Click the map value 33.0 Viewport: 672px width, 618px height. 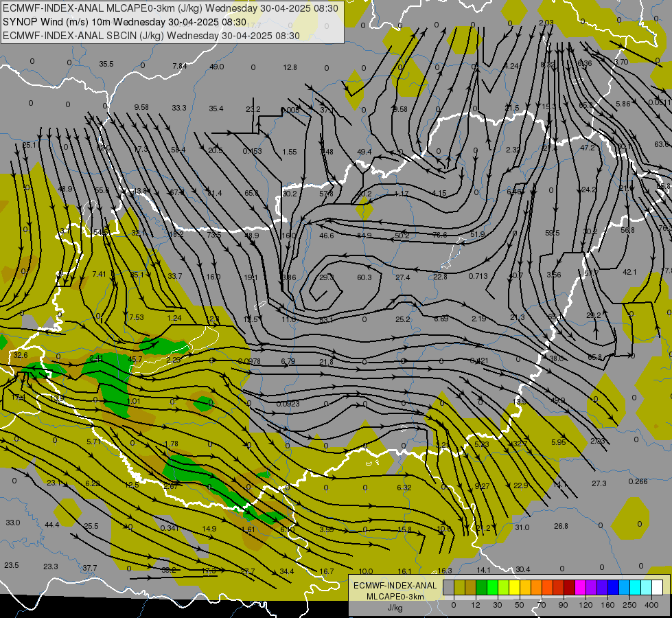(13, 523)
